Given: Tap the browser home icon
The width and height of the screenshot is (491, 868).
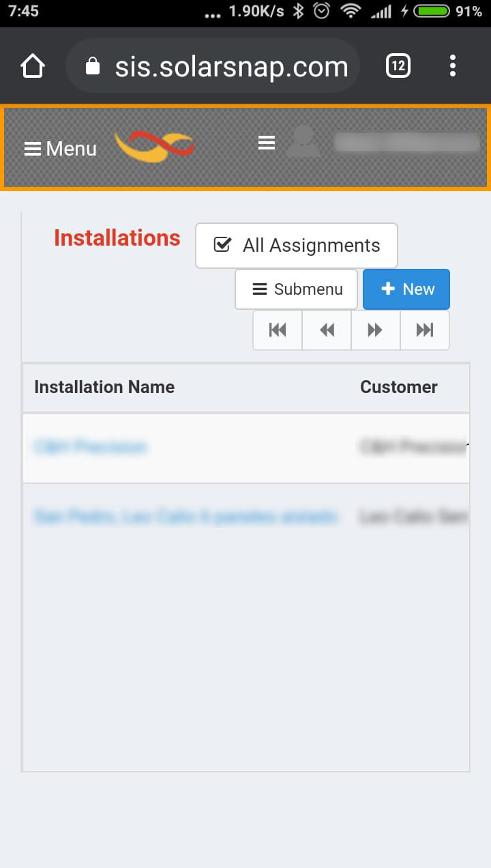Looking at the screenshot, I should (33, 66).
